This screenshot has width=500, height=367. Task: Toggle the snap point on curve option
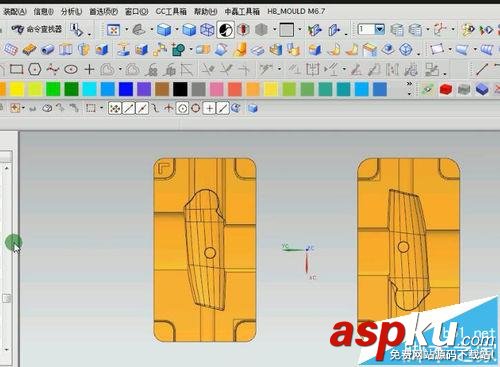223,108
